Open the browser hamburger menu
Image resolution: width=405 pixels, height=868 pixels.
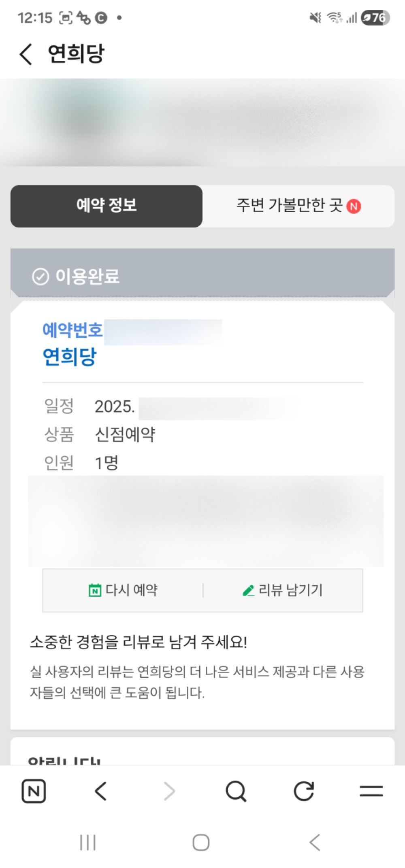(x=371, y=791)
